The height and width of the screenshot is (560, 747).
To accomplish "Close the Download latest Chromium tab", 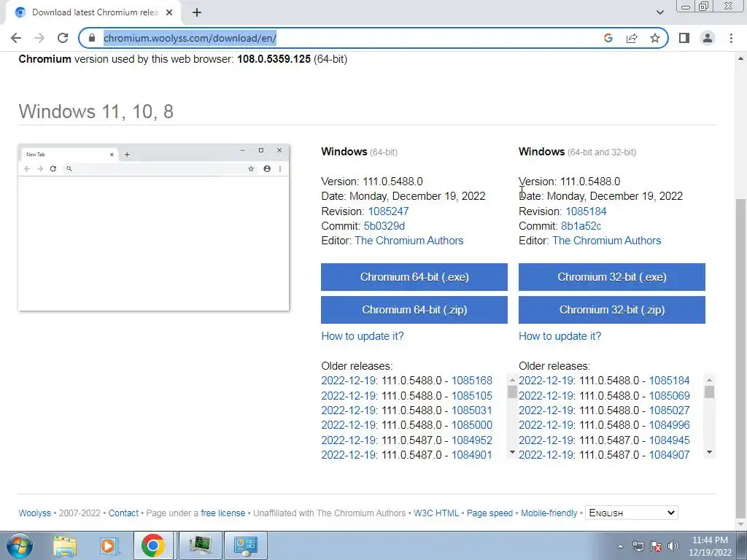I will 169,12.
